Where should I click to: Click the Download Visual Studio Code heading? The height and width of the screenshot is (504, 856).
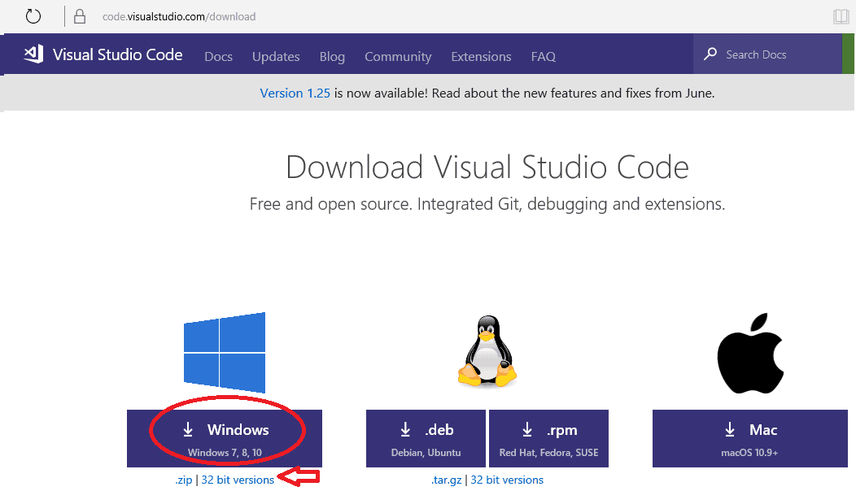tap(487, 167)
